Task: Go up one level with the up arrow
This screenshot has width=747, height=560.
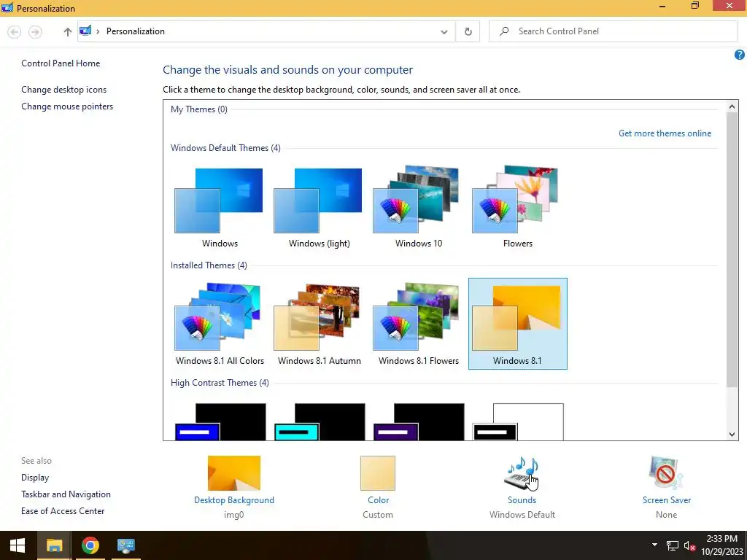Action: click(67, 32)
